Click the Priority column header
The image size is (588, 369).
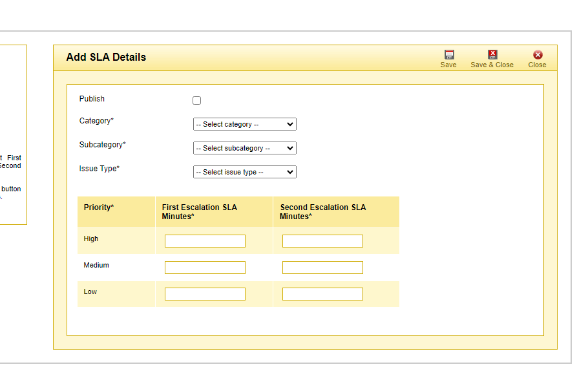tap(99, 207)
